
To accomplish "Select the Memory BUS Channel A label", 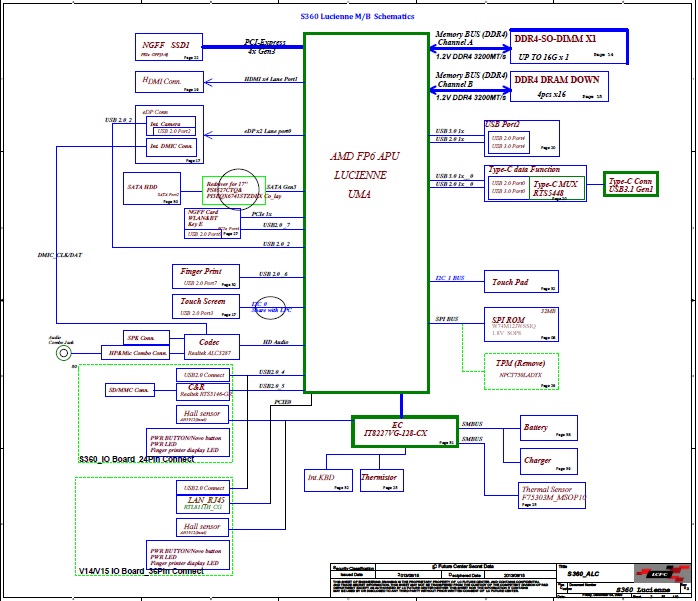I will click(471, 38).
